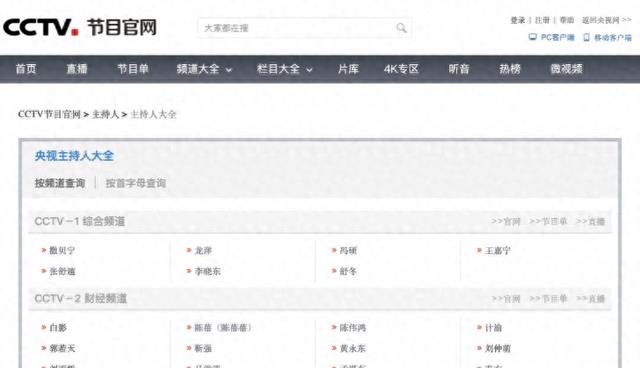Select the 按频道查询 tab
640x368 pixels.
(x=60, y=183)
